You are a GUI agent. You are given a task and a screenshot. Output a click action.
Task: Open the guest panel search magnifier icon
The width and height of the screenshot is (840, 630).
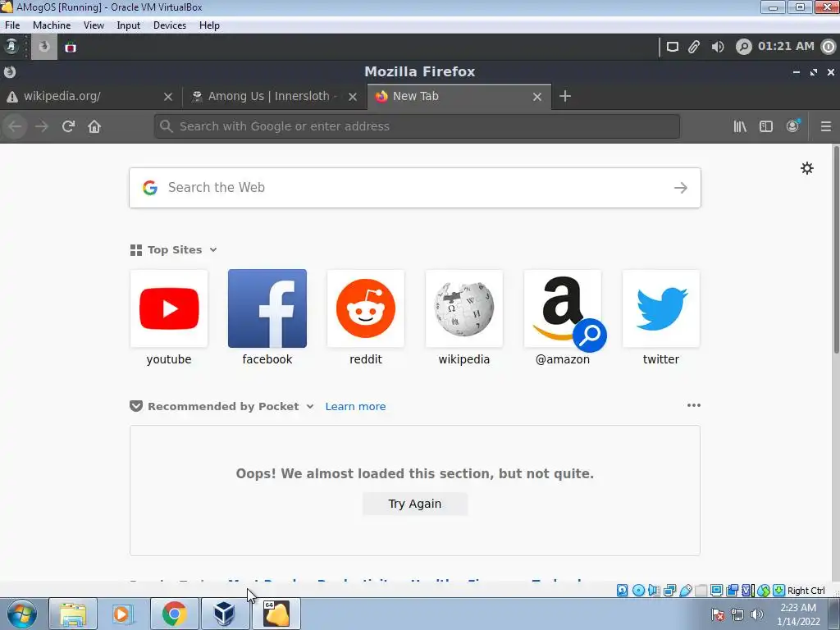[x=743, y=47]
